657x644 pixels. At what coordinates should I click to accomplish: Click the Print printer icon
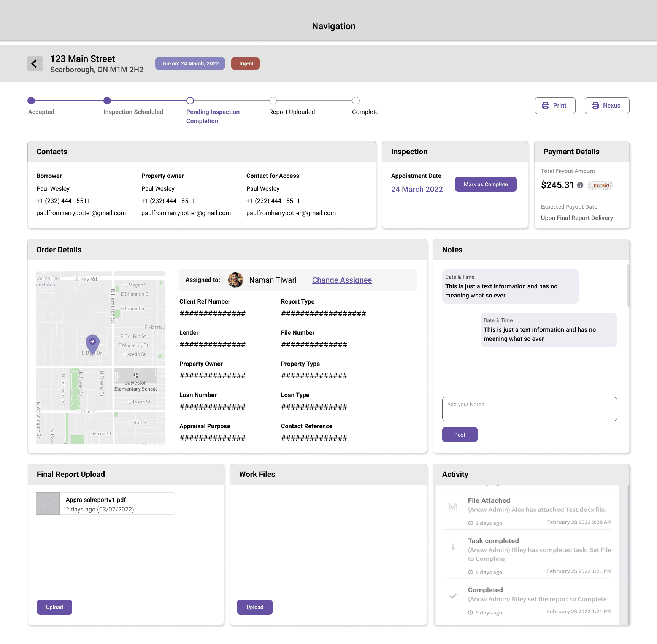point(546,105)
